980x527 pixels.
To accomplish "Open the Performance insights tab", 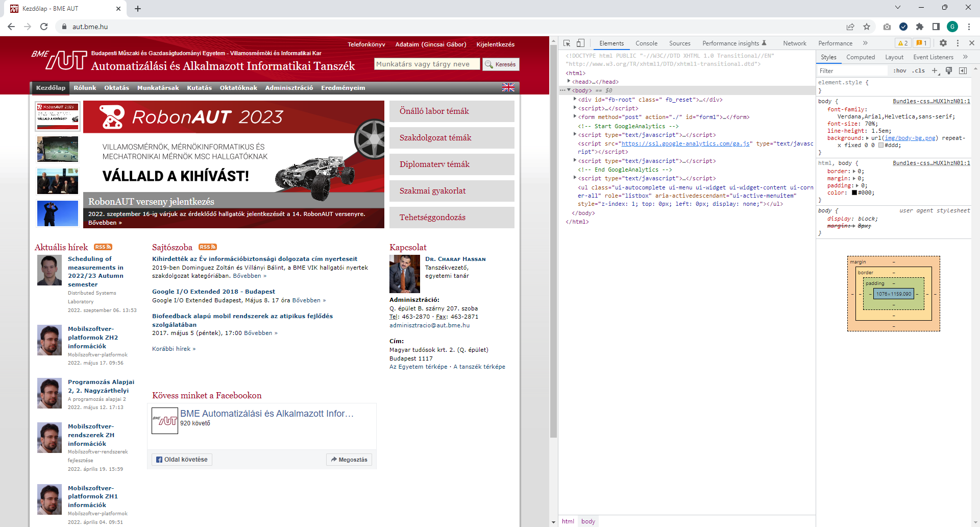I will point(734,43).
